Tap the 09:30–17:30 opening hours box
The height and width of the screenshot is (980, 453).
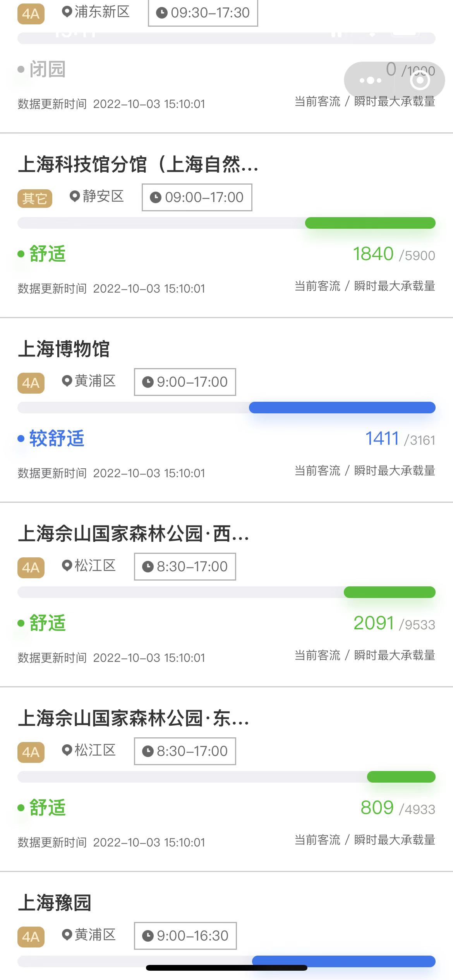click(x=203, y=13)
